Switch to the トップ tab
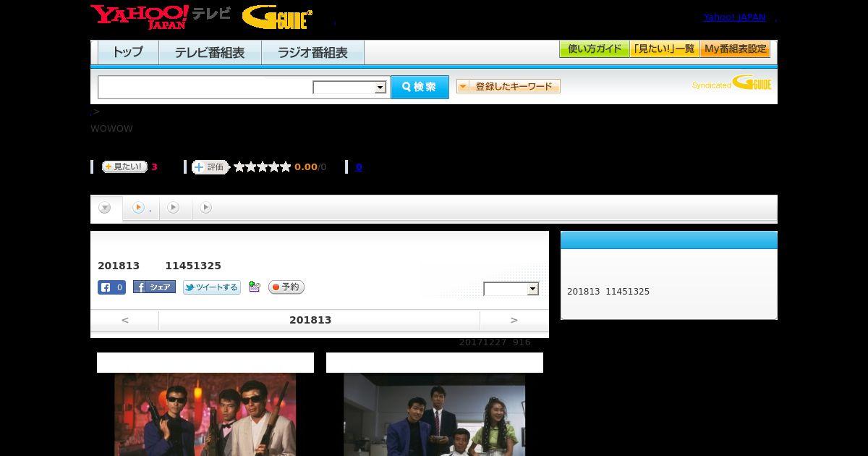The height and width of the screenshot is (456, 868). 128,53
